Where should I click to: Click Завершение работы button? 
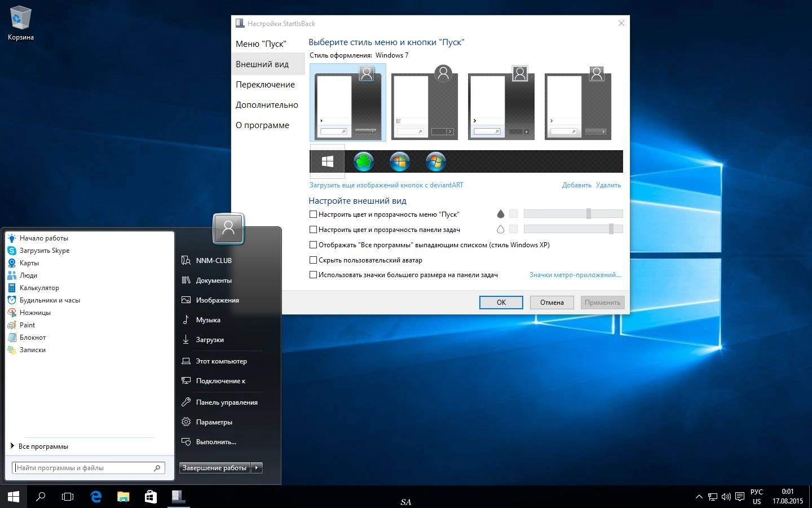coord(215,468)
